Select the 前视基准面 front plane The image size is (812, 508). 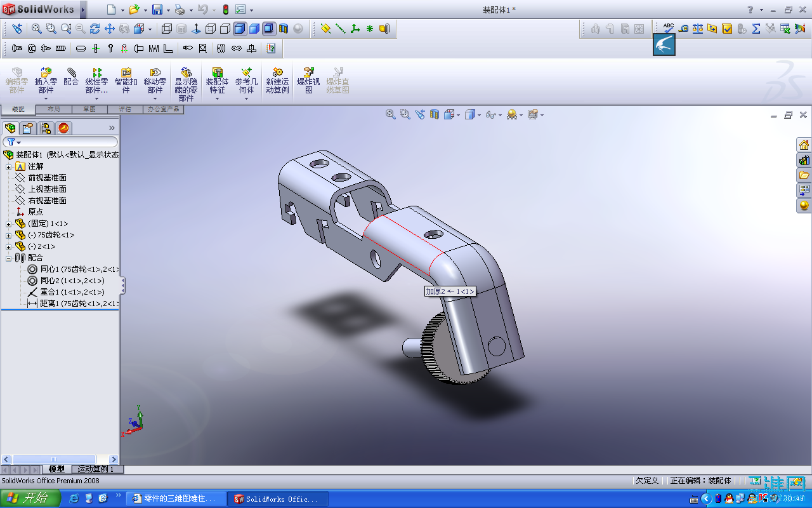coord(41,178)
